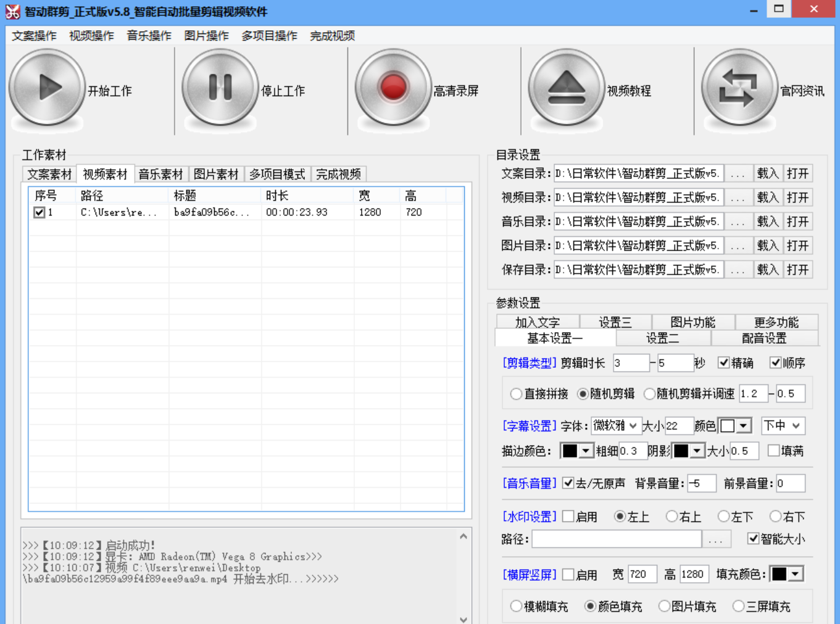Image resolution: width=840 pixels, height=624 pixels.
Task: Select the 直接拼接 radio option
Action: (516, 394)
